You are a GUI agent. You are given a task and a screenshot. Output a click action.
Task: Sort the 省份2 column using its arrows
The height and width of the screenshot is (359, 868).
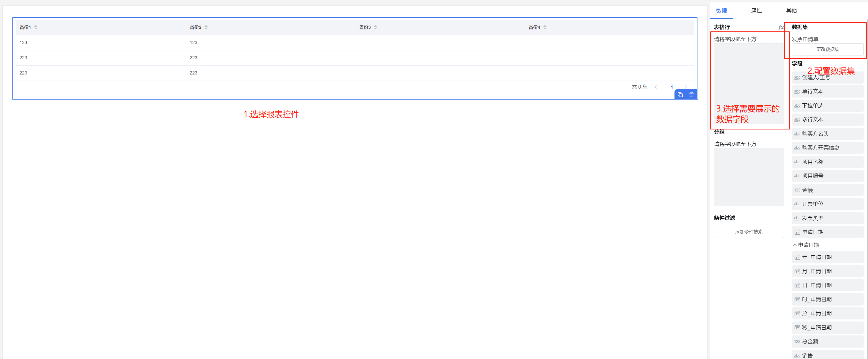[206, 27]
